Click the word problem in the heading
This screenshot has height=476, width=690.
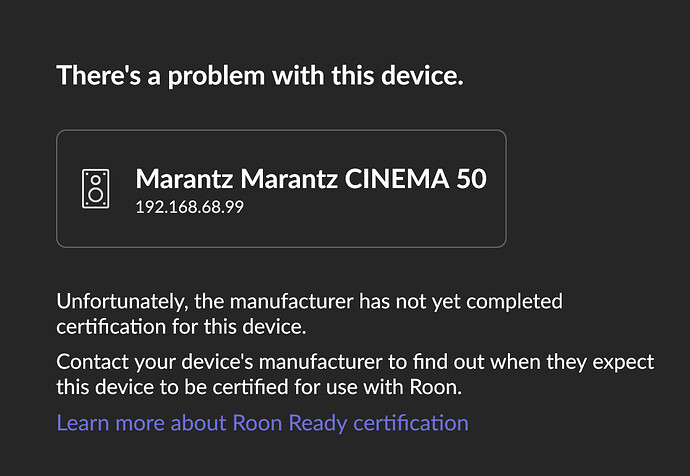pyautogui.click(x=216, y=77)
